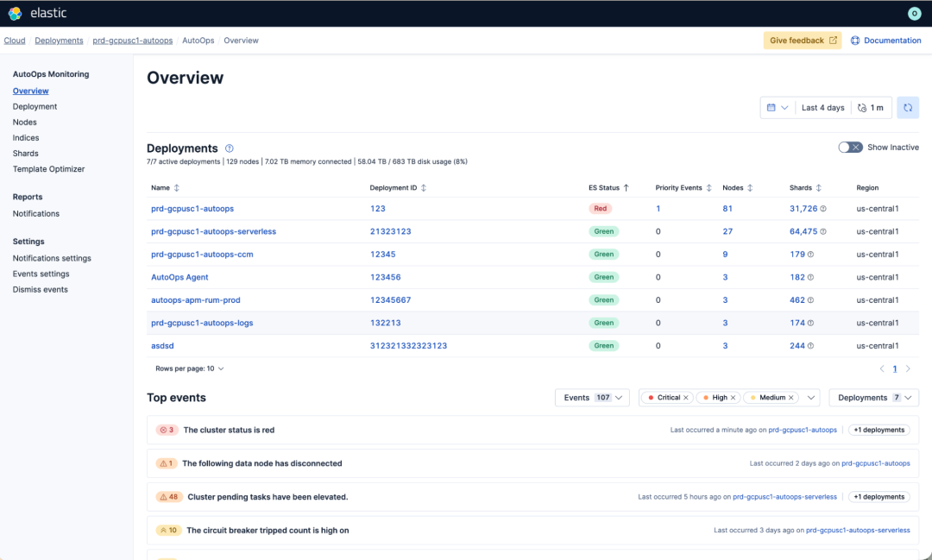Open autoops-apm-rum-prod deployment
Image resolution: width=932 pixels, height=560 pixels.
pos(196,300)
